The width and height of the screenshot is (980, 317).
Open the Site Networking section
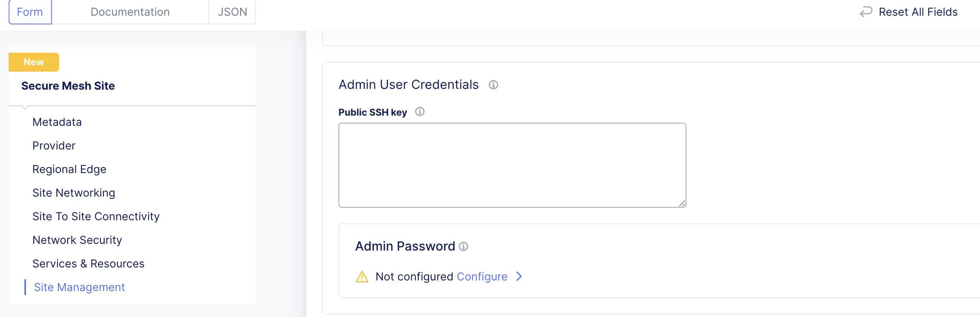coord(74,193)
